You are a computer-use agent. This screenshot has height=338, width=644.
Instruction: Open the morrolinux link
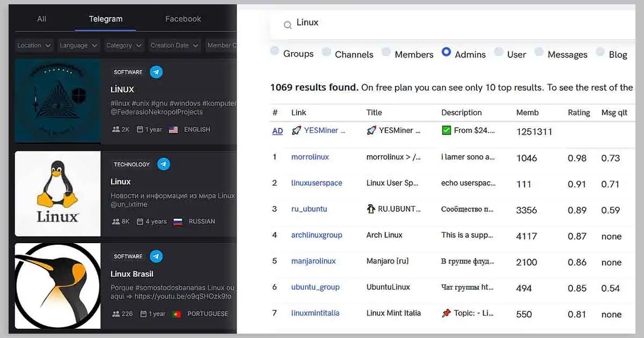click(x=310, y=157)
